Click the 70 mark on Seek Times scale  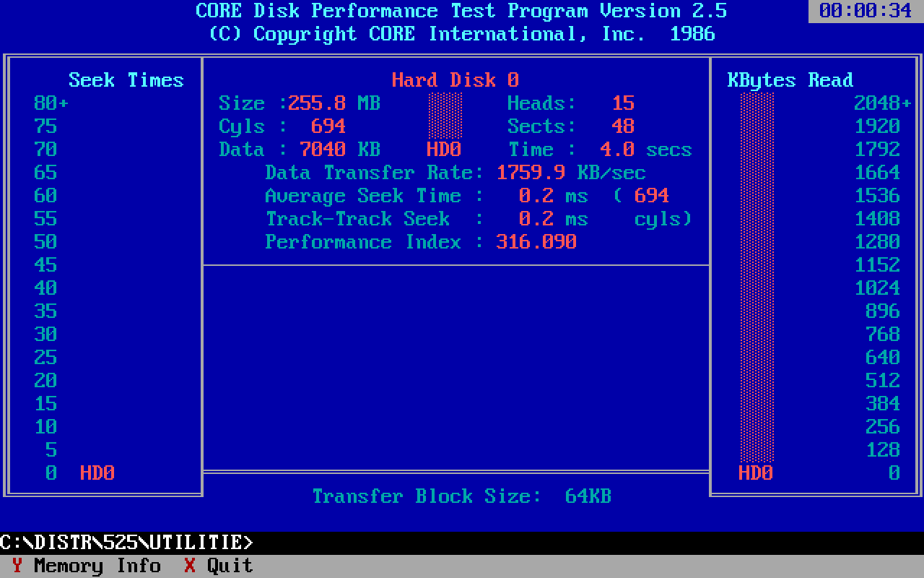pyautogui.click(x=45, y=150)
